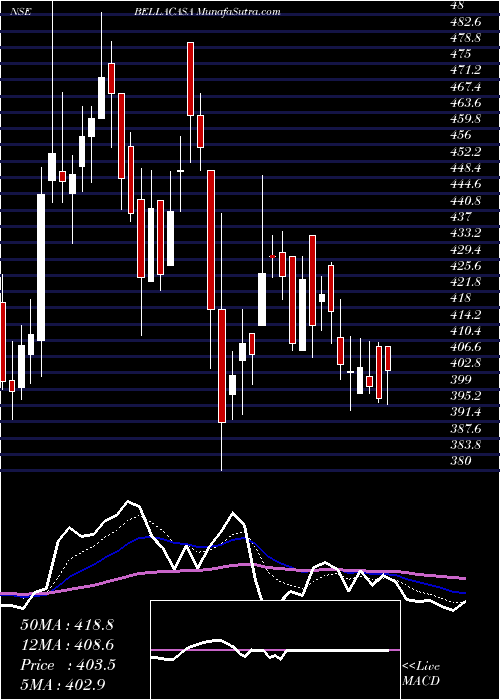Click the 50MA : 418.8 reading
Image resolution: width=500 pixels, height=700 pixels.
pyautogui.click(x=67, y=625)
